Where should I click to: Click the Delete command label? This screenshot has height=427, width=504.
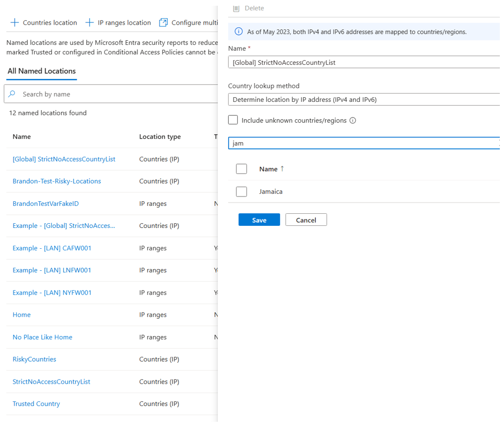coord(254,8)
